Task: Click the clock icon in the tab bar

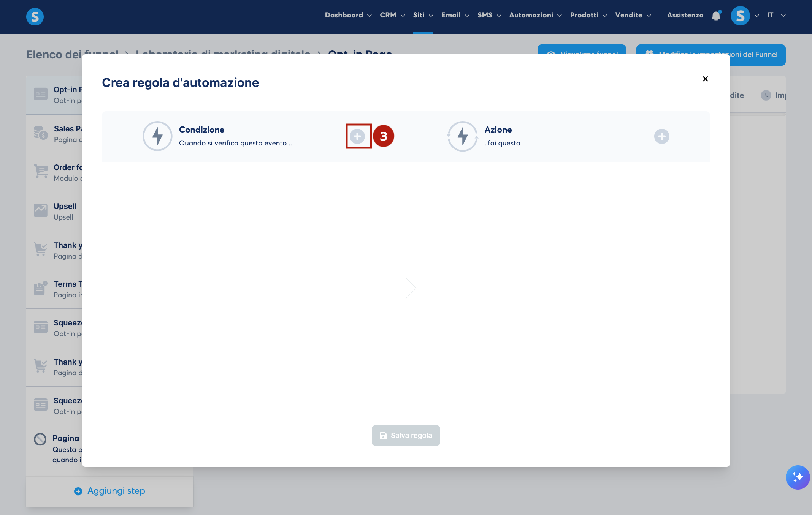Action: point(766,95)
